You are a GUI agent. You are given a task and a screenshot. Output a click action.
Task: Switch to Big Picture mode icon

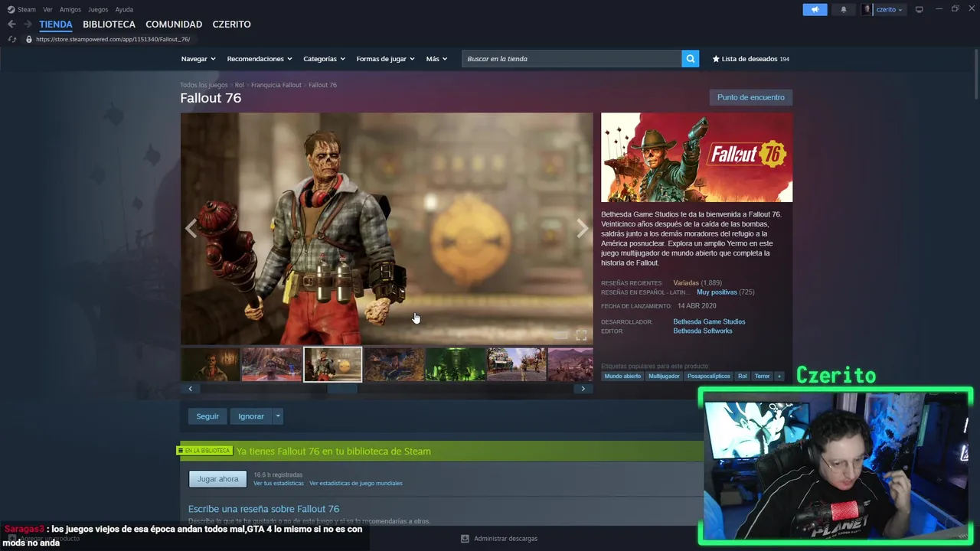(x=919, y=9)
